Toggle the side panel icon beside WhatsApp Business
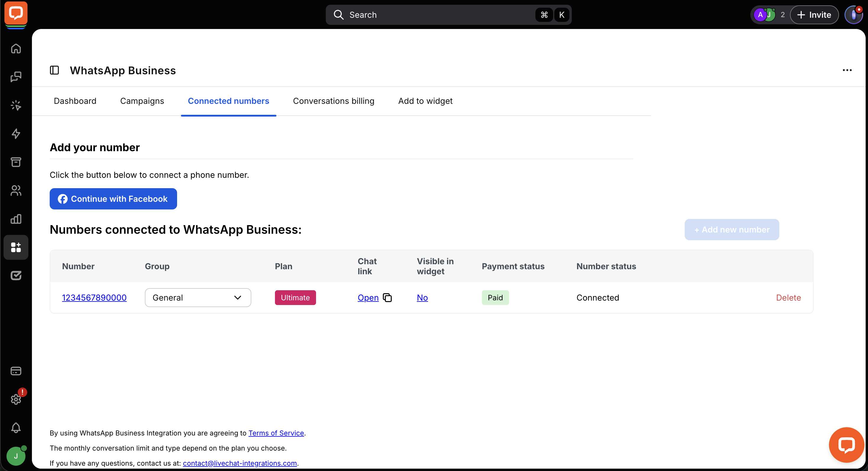This screenshot has height=471, width=868. 54,70
